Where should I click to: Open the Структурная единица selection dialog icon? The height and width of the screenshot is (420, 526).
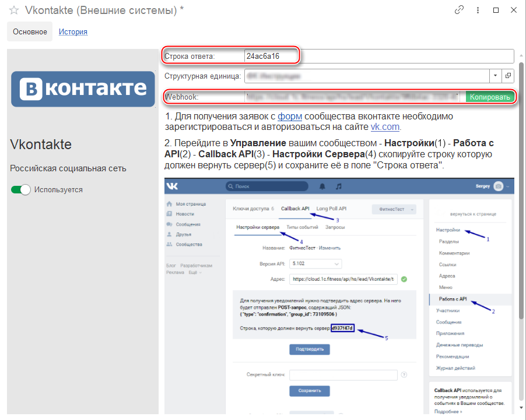point(509,76)
